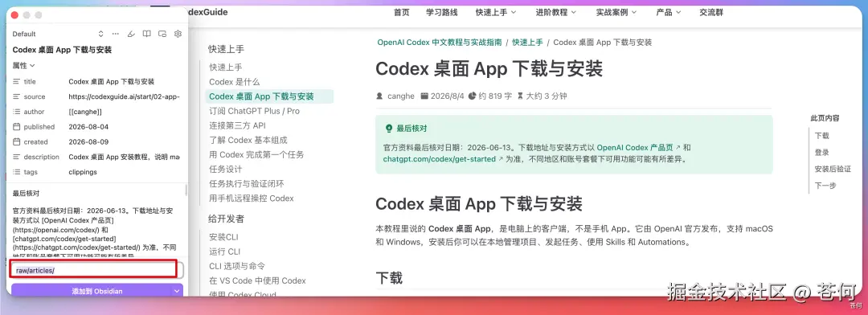
Task: Collapse the 属性 properties section
Action: click(x=24, y=65)
